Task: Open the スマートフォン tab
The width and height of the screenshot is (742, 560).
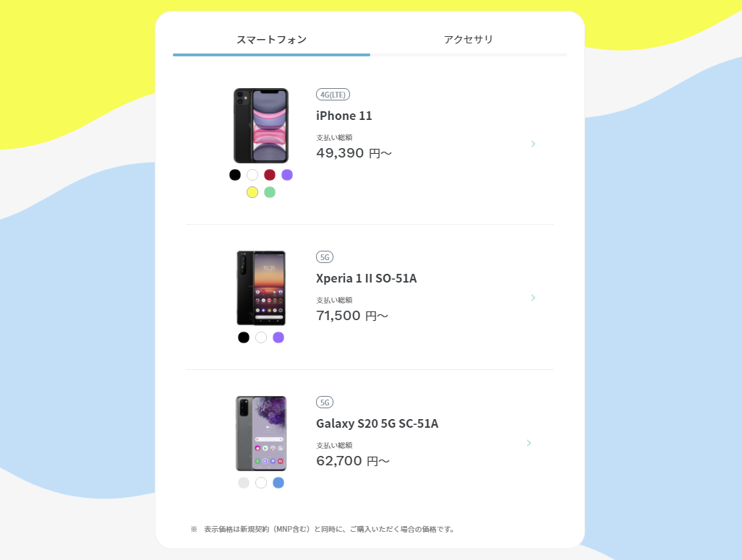Action: (x=272, y=40)
